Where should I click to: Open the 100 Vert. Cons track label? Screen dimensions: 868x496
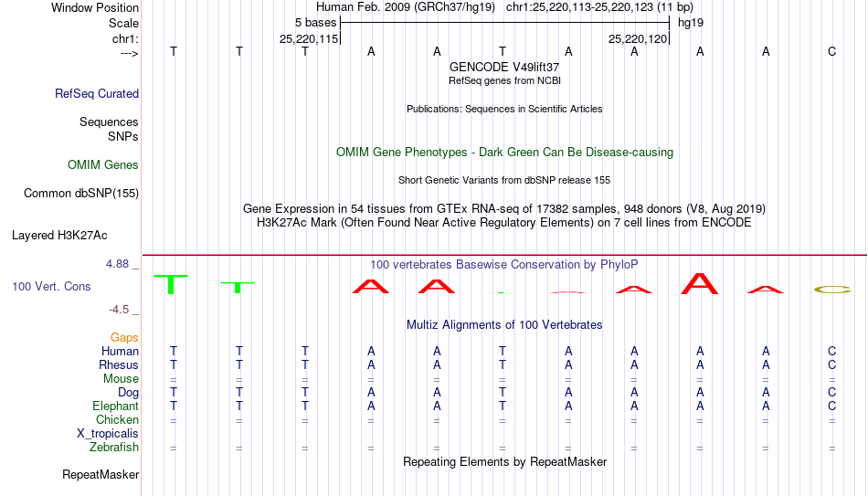(x=51, y=286)
